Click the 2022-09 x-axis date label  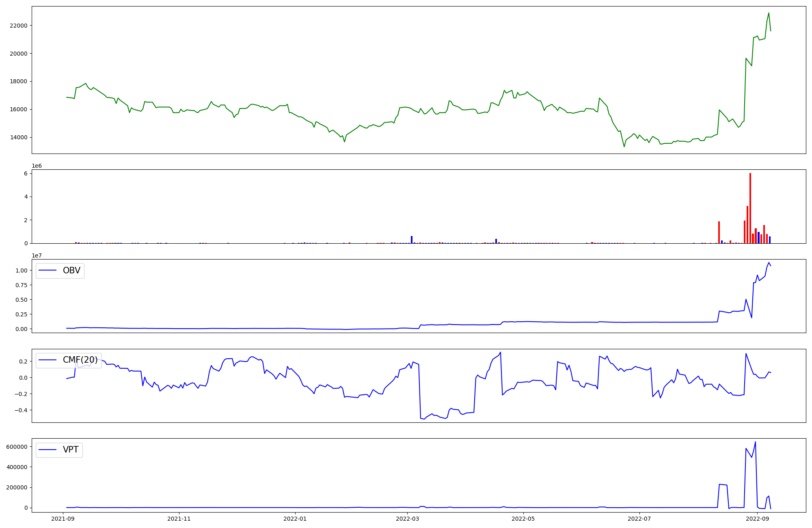pyautogui.click(x=758, y=519)
